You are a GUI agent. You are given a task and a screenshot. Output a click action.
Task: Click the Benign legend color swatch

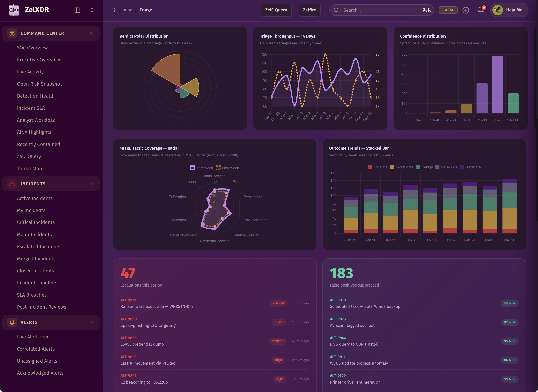[x=418, y=167]
